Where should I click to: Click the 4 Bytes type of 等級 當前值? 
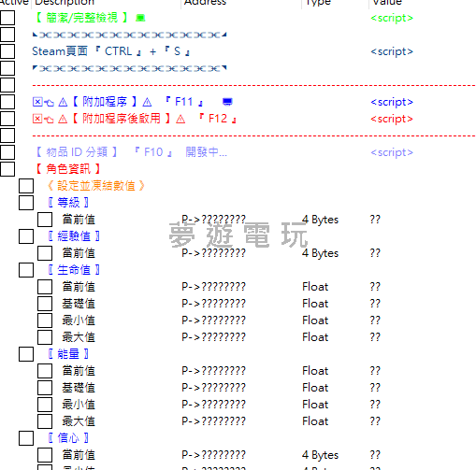coord(320,220)
